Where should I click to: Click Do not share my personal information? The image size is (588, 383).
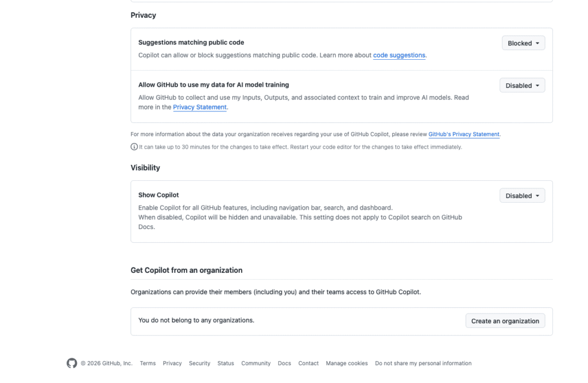coord(423,363)
